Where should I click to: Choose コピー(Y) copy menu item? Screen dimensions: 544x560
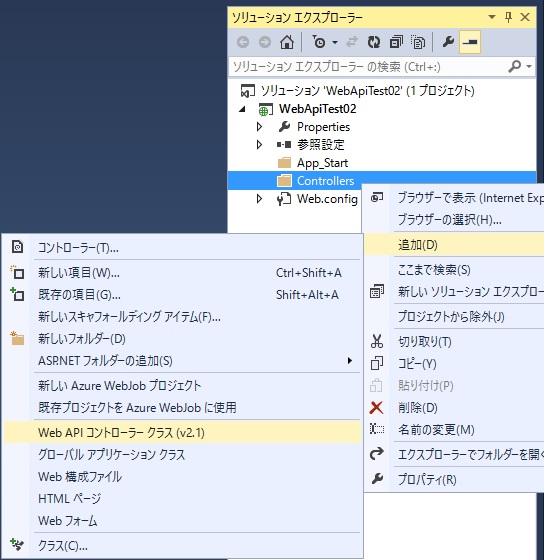(x=454, y=364)
